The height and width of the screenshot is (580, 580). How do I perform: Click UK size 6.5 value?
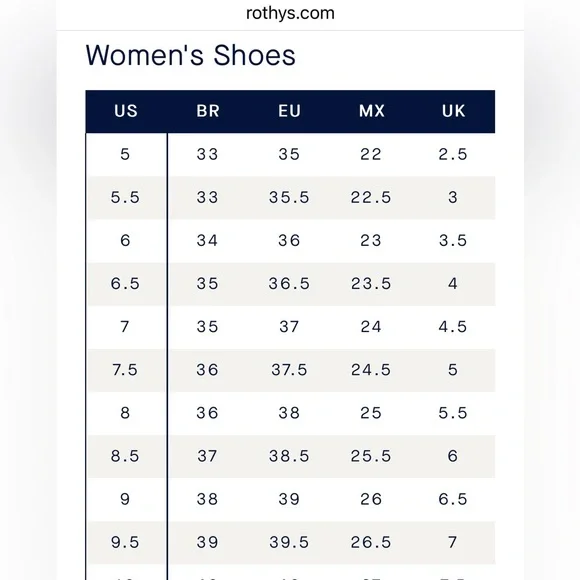click(x=453, y=499)
